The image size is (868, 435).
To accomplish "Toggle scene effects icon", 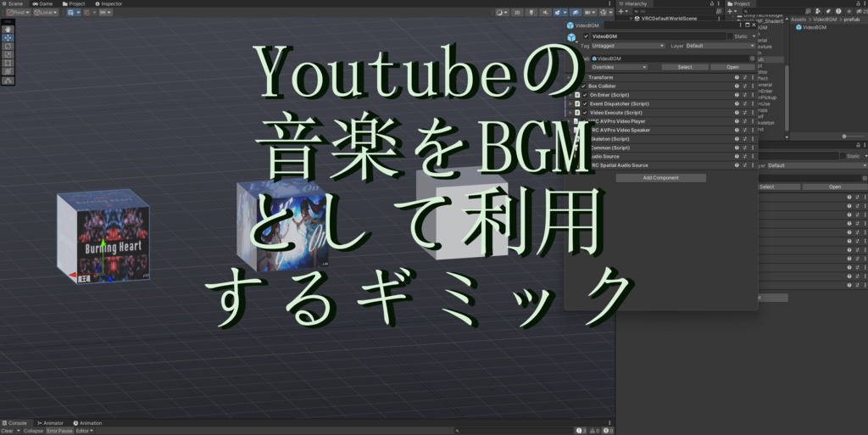I will [x=558, y=12].
